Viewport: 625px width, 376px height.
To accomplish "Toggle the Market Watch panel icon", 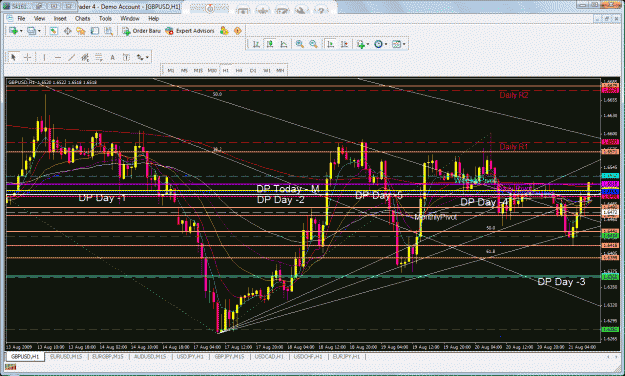I will [54, 31].
